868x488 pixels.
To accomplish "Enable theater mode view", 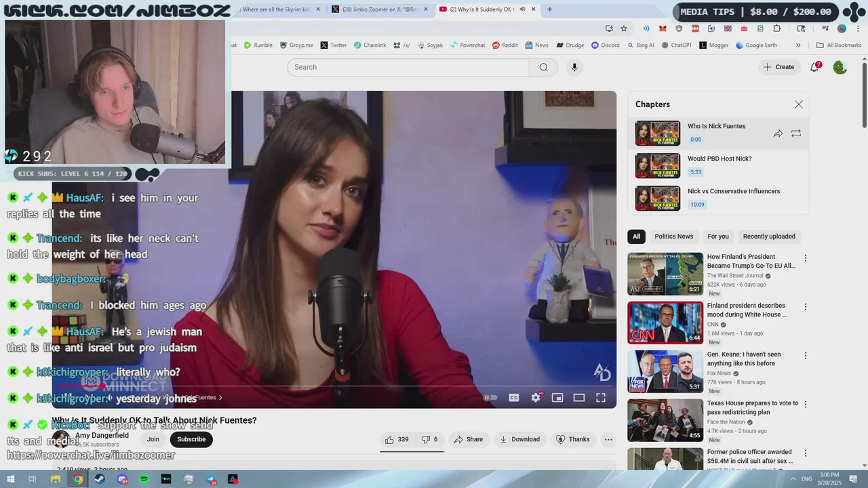I will click(579, 398).
